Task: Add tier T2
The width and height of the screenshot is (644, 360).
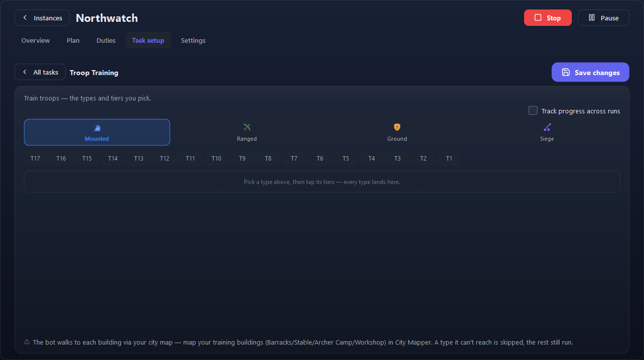Action: click(x=424, y=159)
